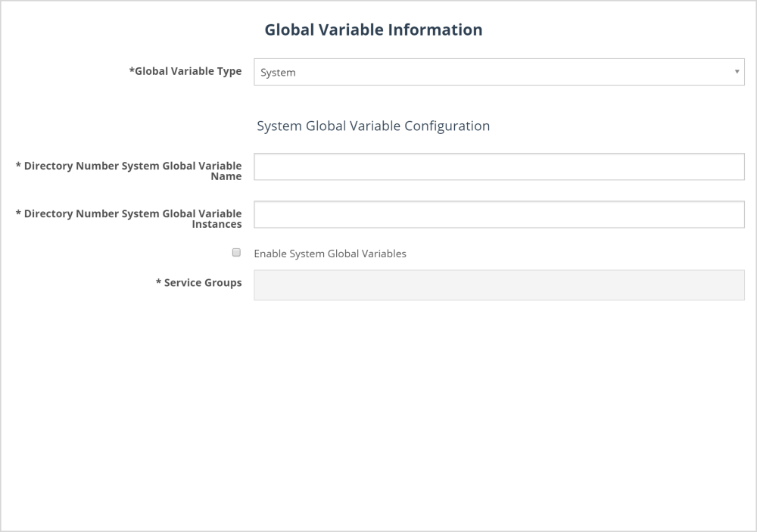
Task: Select the 'System' value in the type combo box
Action: (279, 73)
